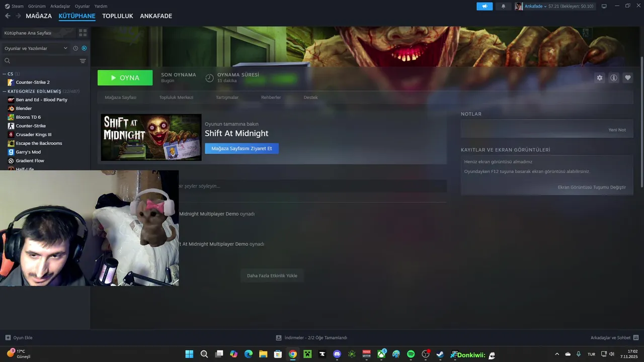The width and height of the screenshot is (644, 362).
Task: Toggle ready-to-play filter icon
Action: click(84, 48)
